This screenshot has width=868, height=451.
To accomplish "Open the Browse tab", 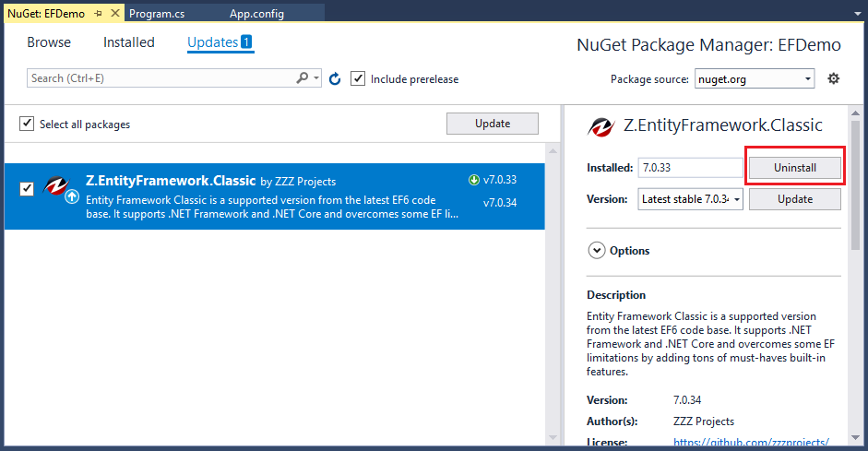I will (49, 42).
